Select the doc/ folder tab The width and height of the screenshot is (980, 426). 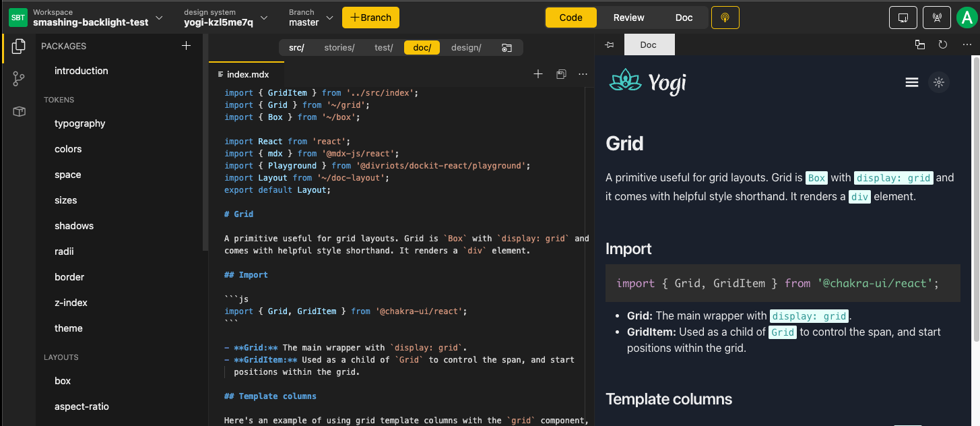(422, 48)
